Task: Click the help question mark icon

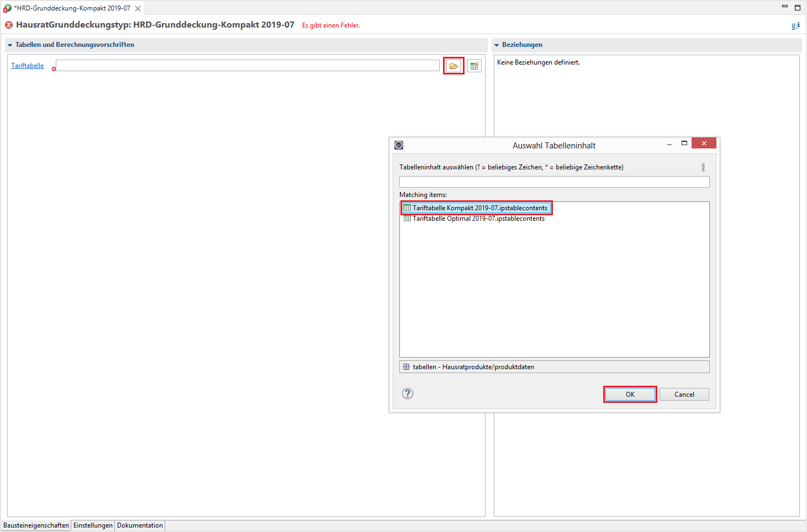Action: coord(408,393)
